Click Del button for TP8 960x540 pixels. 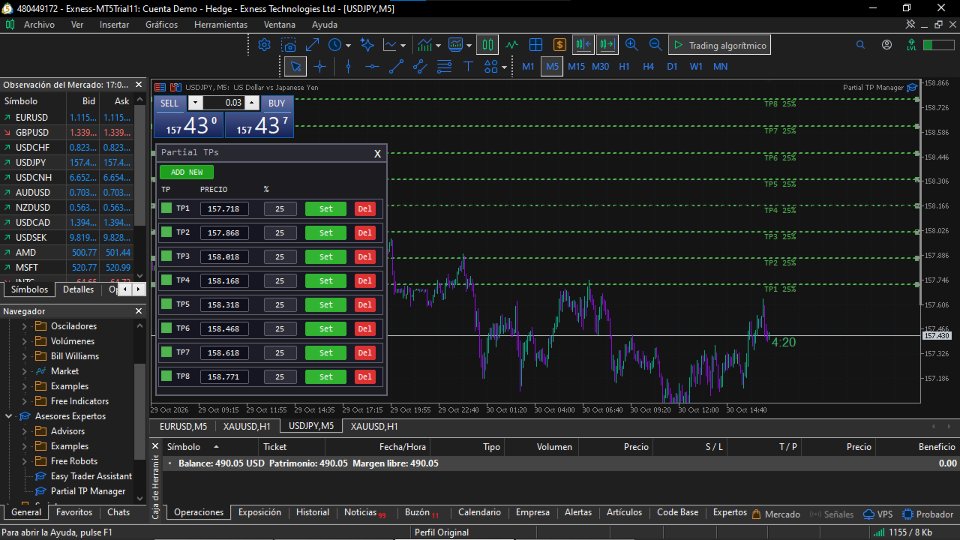tap(365, 377)
